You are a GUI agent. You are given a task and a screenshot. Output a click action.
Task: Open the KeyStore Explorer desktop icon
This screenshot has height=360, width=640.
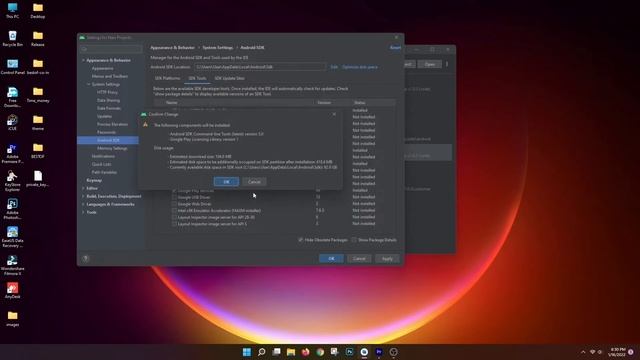click(12, 181)
